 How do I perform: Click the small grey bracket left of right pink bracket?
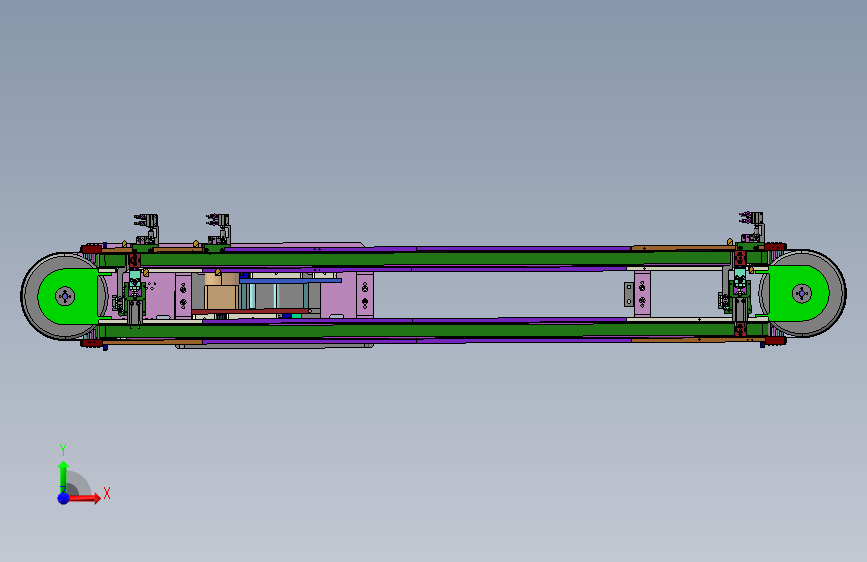coord(629,294)
